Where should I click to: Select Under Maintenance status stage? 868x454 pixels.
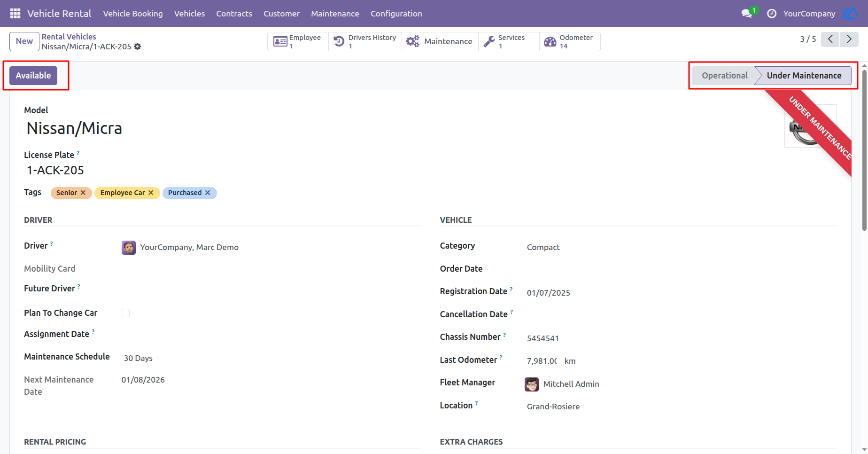[x=804, y=76]
